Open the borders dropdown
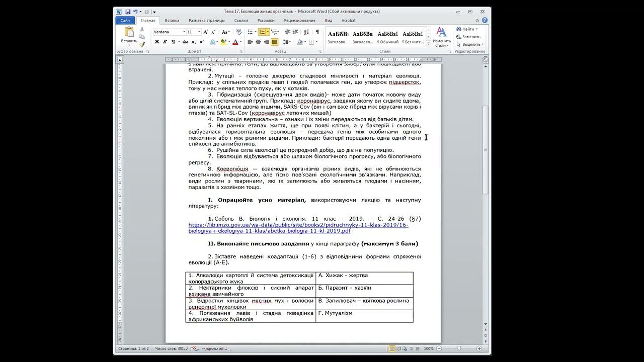The image size is (644, 362). pyautogui.click(x=317, y=42)
